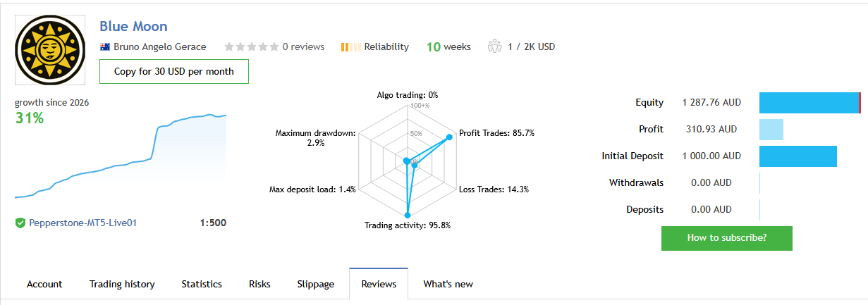Go to the Risks tab
Image resolution: width=868 pixels, height=305 pixels.
point(259,285)
